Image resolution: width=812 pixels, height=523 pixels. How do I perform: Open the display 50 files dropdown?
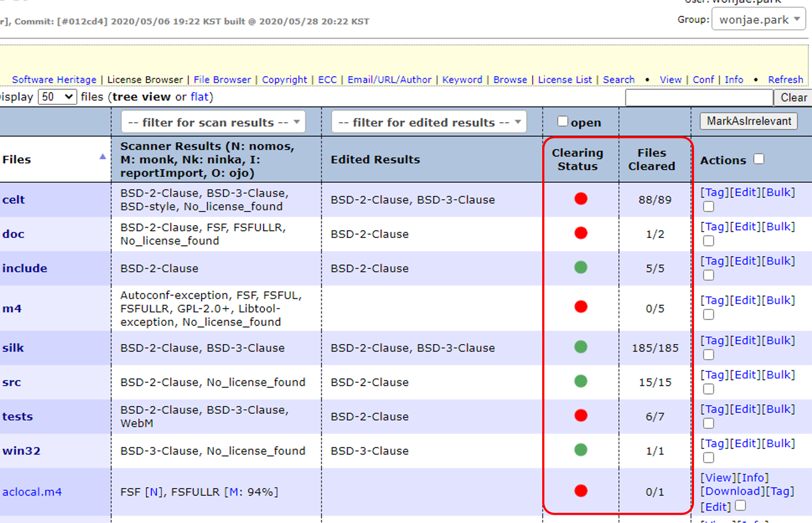coord(57,96)
